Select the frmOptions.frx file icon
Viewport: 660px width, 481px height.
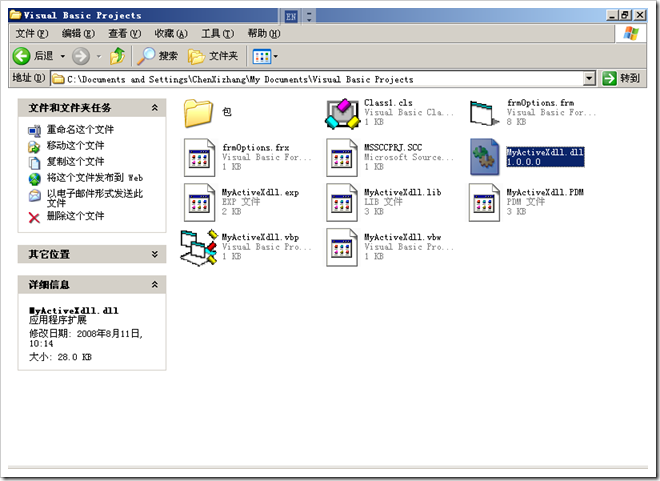click(200, 158)
